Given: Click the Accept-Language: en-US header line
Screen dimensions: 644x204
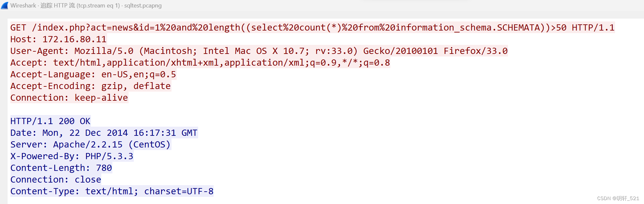Looking at the screenshot, I should pos(93,74).
